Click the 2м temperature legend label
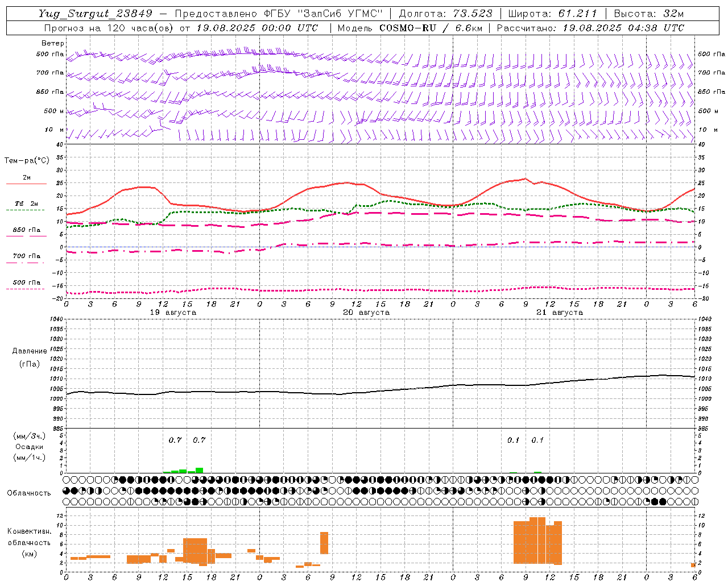This screenshot has width=728, height=582. point(27,178)
